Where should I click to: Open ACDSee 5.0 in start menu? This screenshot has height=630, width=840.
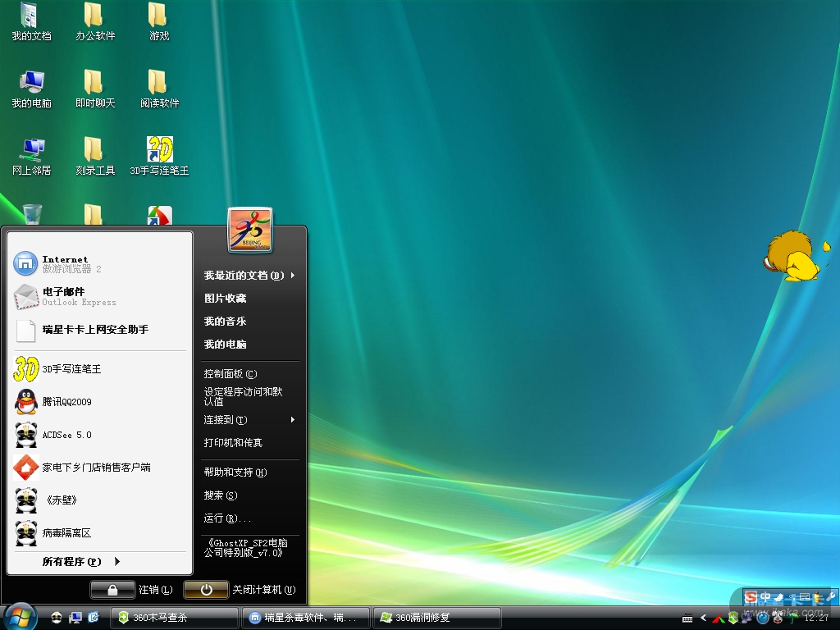click(99, 435)
